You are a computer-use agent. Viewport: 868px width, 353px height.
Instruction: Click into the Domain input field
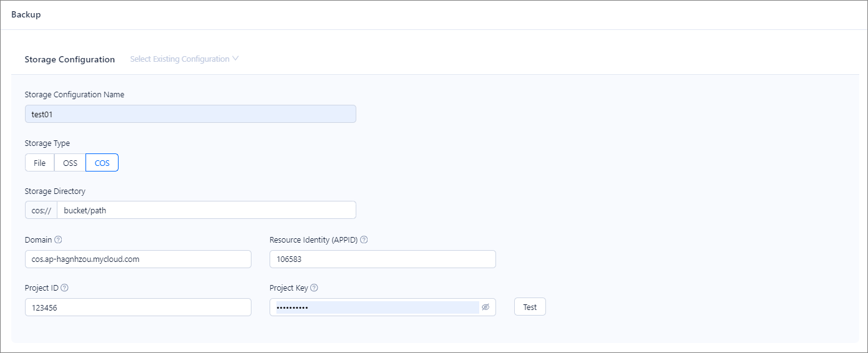(x=138, y=259)
